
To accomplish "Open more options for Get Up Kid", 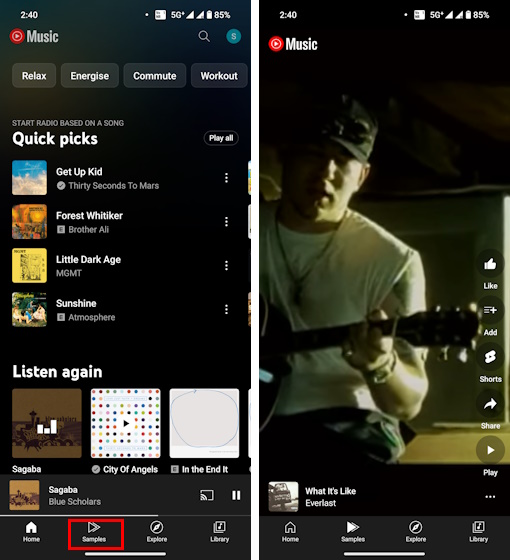I will (x=226, y=178).
